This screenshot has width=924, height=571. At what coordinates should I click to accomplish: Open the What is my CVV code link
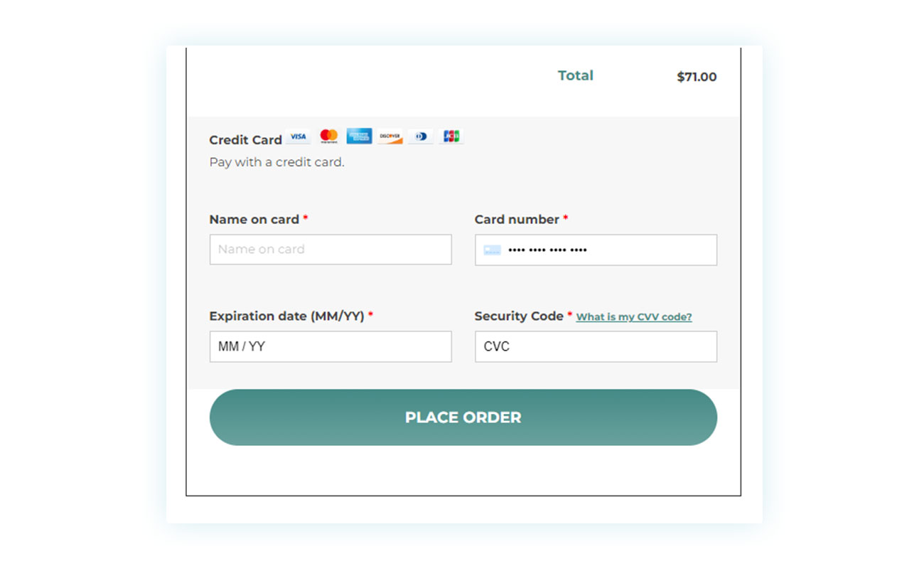tap(634, 317)
